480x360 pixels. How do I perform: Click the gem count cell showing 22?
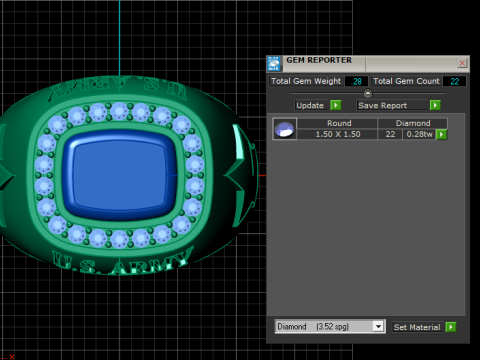coord(390,134)
